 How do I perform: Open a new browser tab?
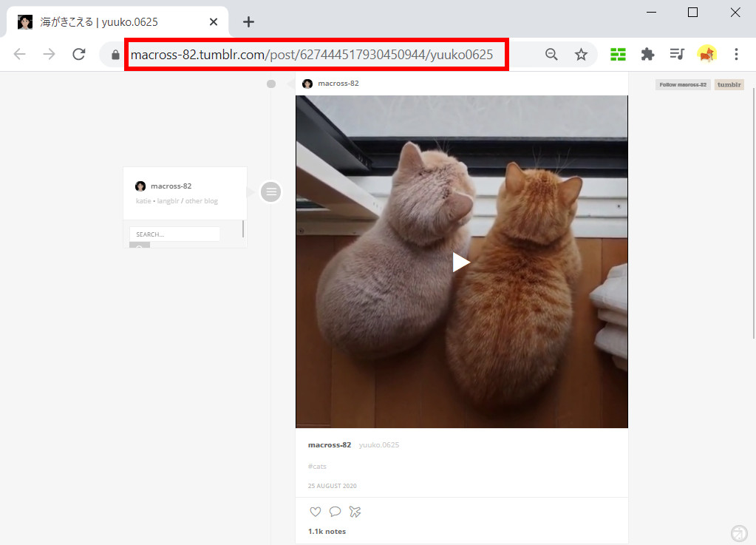[x=248, y=21]
